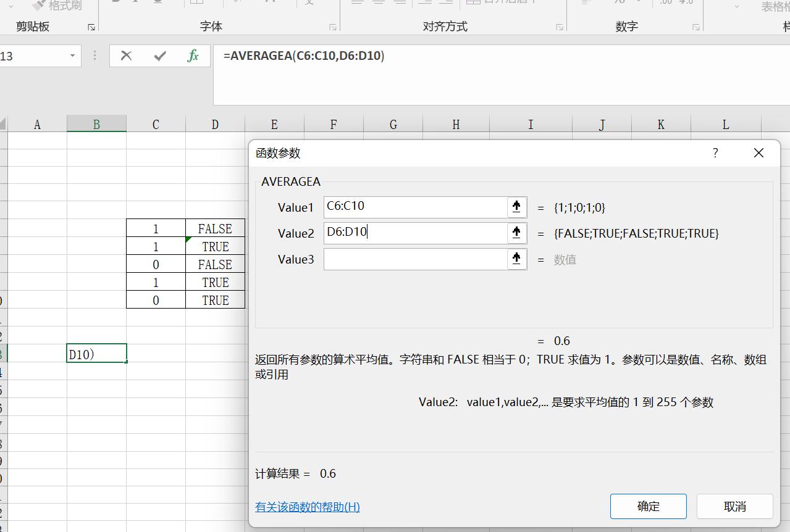Image resolution: width=790 pixels, height=532 pixels.
Task: Select column I header
Action: pyautogui.click(x=531, y=125)
